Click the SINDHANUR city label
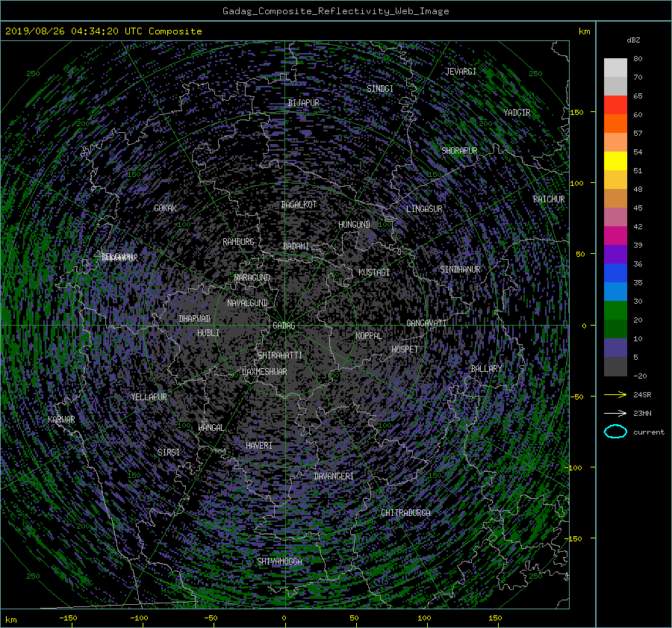The width and height of the screenshot is (672, 628). pos(460,270)
